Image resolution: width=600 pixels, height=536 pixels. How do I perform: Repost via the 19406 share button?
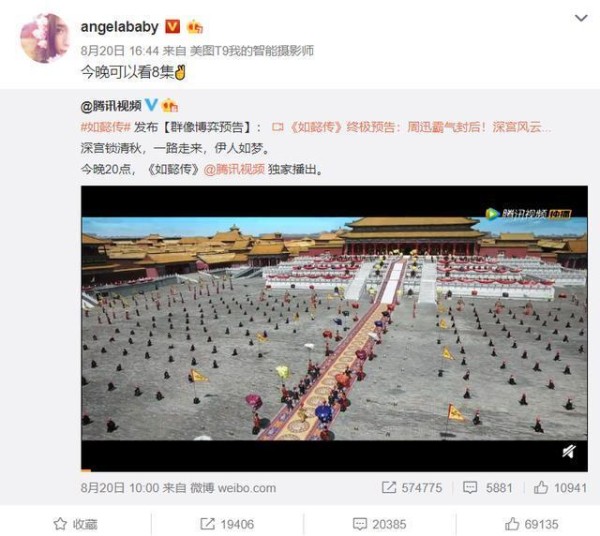click(227, 524)
